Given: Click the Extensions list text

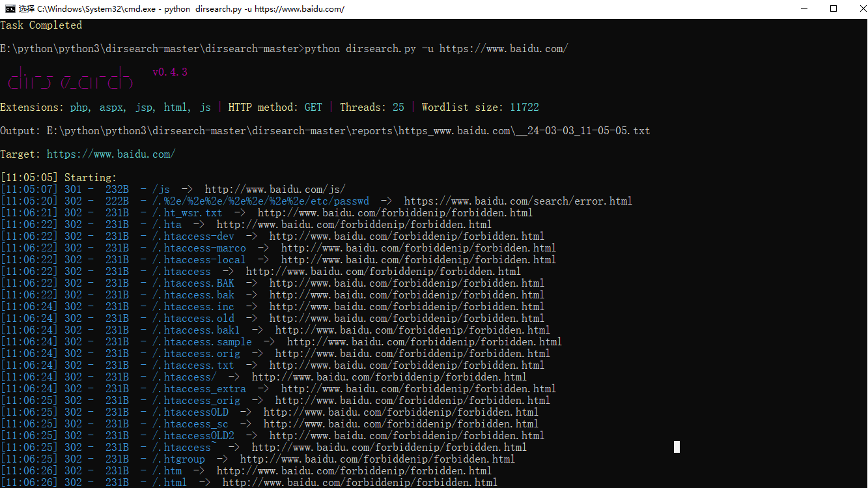Looking at the screenshot, I should tap(105, 108).
